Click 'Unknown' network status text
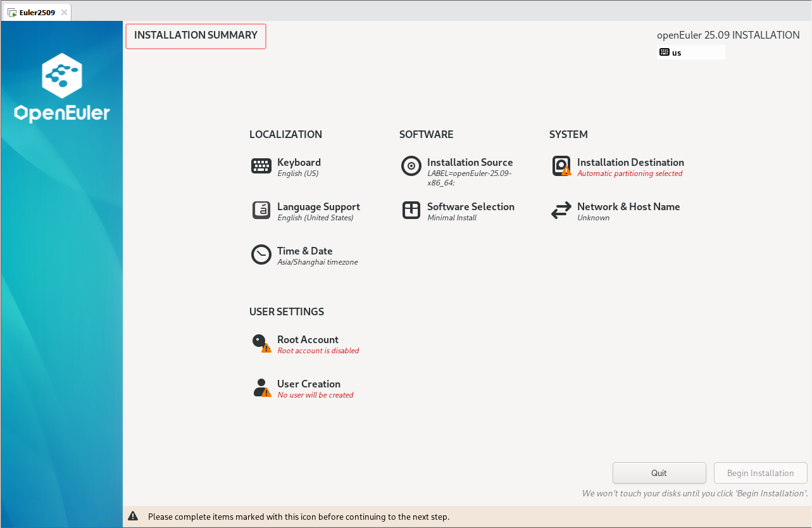This screenshot has height=528, width=812. tap(594, 218)
